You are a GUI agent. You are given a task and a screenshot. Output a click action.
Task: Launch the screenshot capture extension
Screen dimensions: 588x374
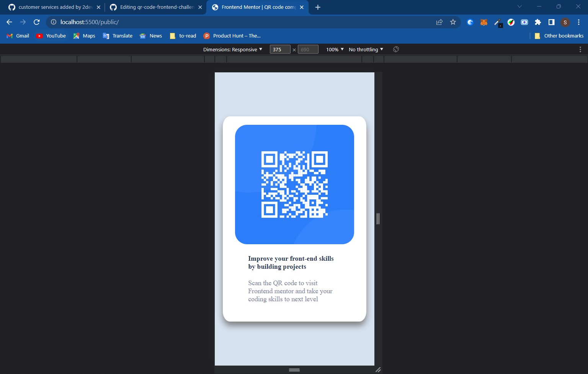(x=524, y=22)
